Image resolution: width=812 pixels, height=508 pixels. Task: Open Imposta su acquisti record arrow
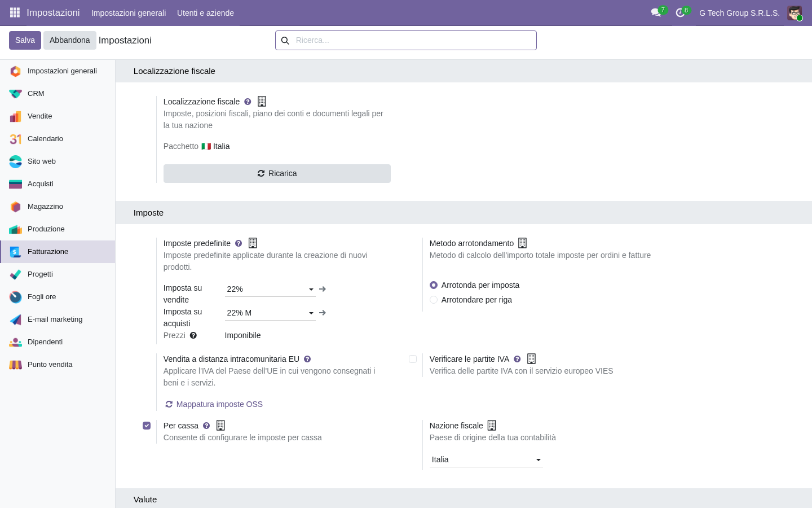coord(323,313)
